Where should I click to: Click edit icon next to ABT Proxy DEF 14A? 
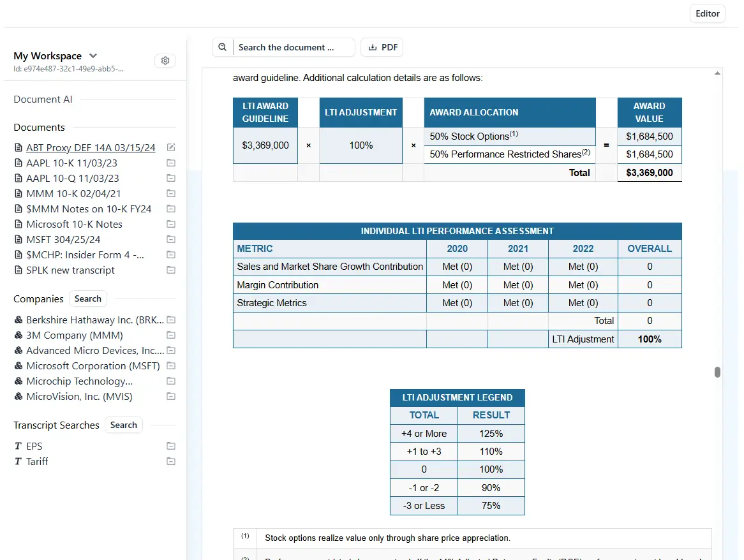(x=171, y=147)
